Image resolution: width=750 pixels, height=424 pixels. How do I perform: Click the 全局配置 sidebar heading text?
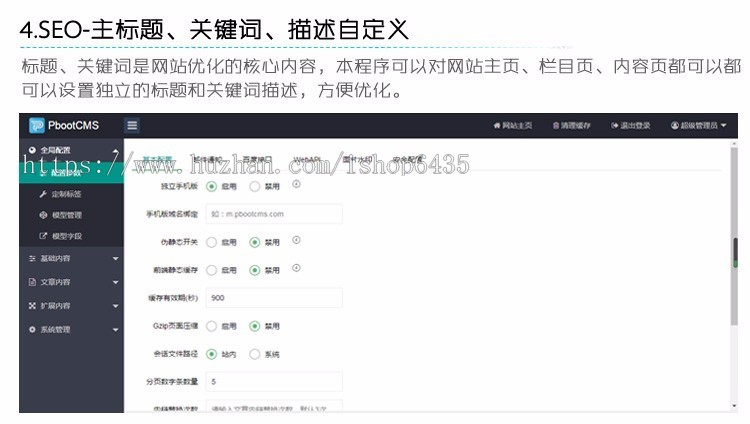(55, 150)
